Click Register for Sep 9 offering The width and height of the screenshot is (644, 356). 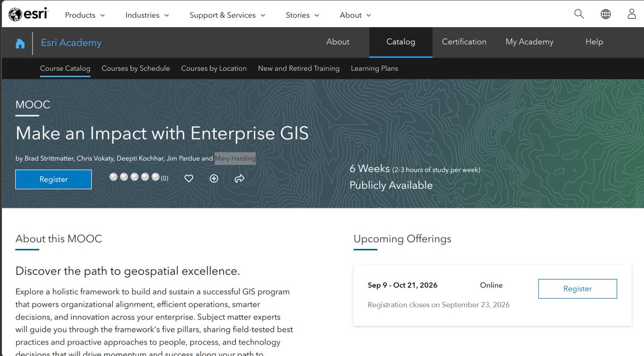[x=577, y=288]
